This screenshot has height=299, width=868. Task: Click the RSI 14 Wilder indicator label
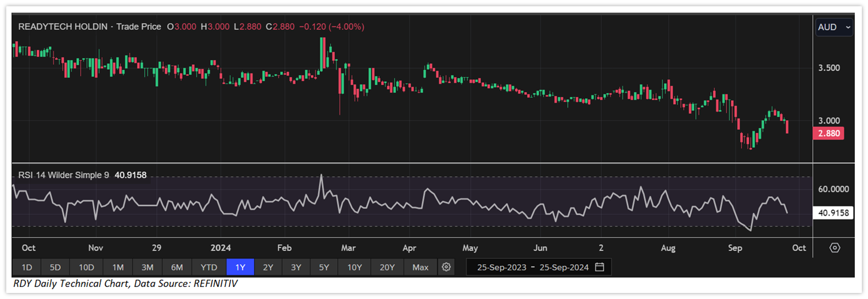[64, 175]
